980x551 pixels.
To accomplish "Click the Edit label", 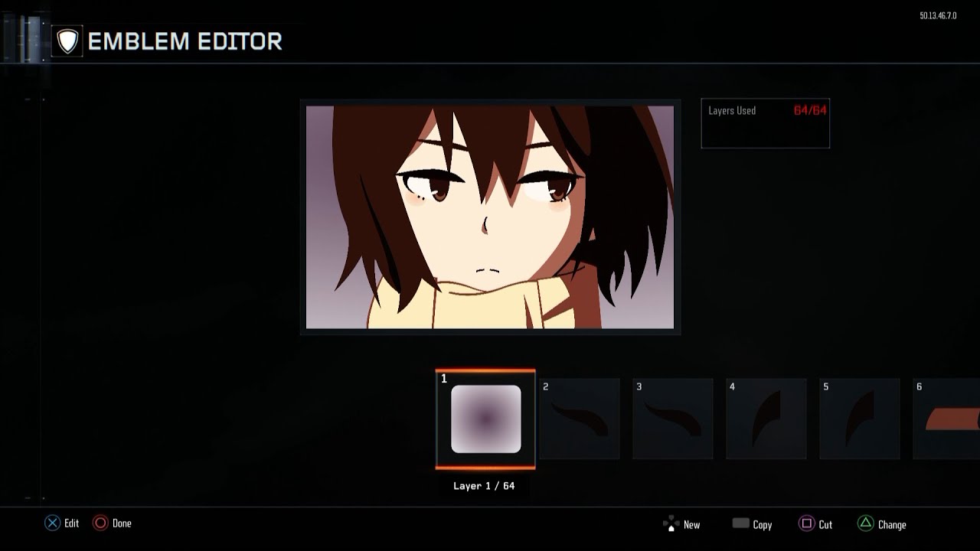I will 71,523.
